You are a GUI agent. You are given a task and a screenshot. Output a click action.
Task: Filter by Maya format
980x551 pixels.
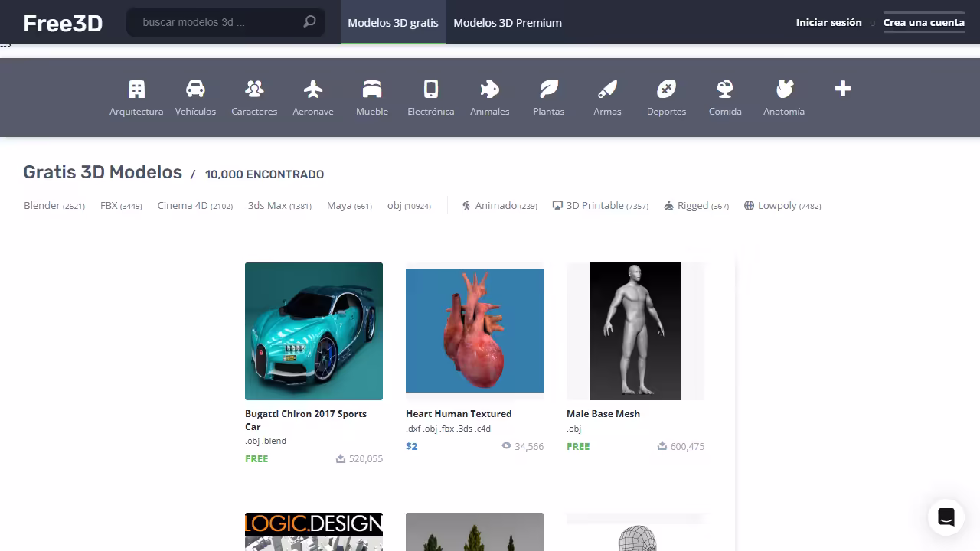pyautogui.click(x=349, y=205)
